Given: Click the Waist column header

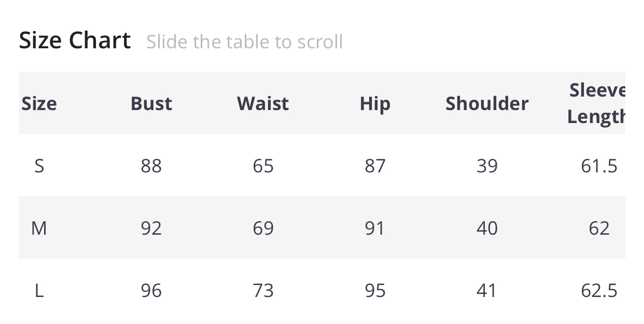Looking at the screenshot, I should point(263,103).
